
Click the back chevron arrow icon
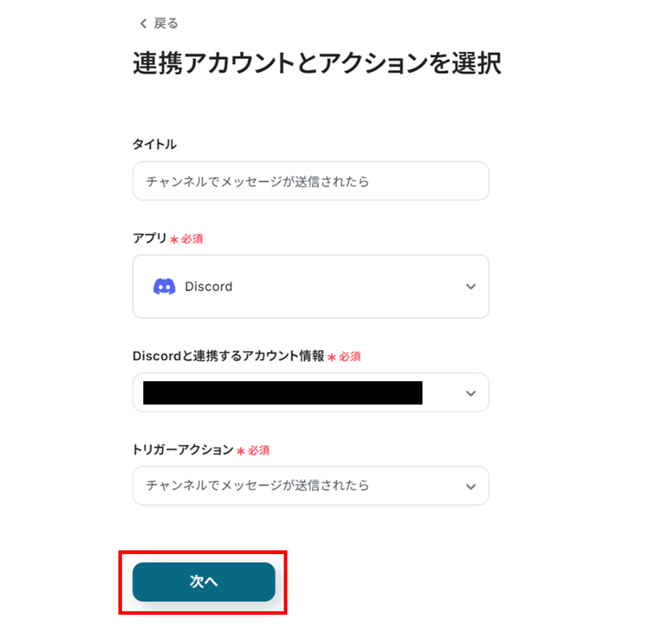pyautogui.click(x=143, y=24)
